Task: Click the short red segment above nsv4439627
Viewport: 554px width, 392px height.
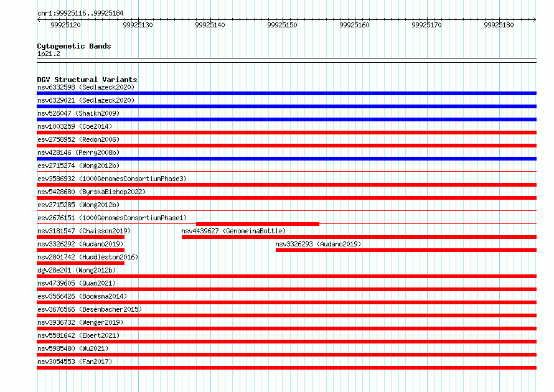Action: [x=258, y=224]
